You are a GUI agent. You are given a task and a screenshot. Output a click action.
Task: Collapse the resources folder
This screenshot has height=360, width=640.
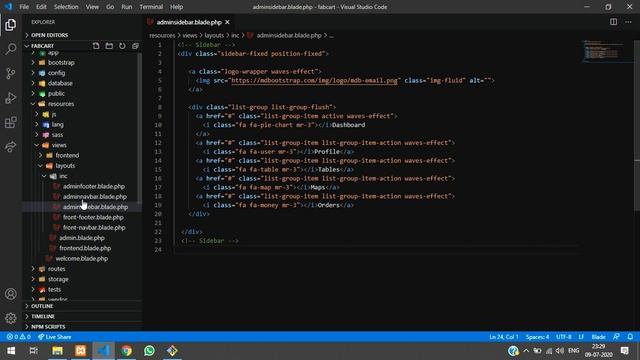(x=82, y=104)
